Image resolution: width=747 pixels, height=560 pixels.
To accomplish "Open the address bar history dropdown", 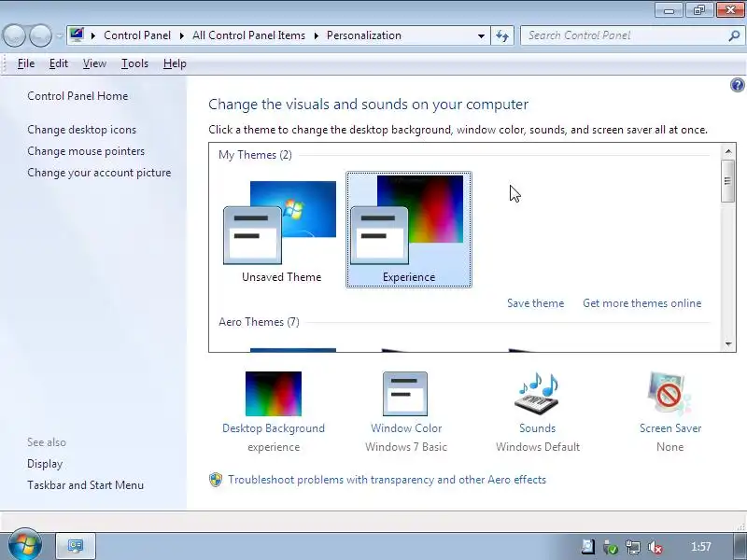I will [481, 35].
